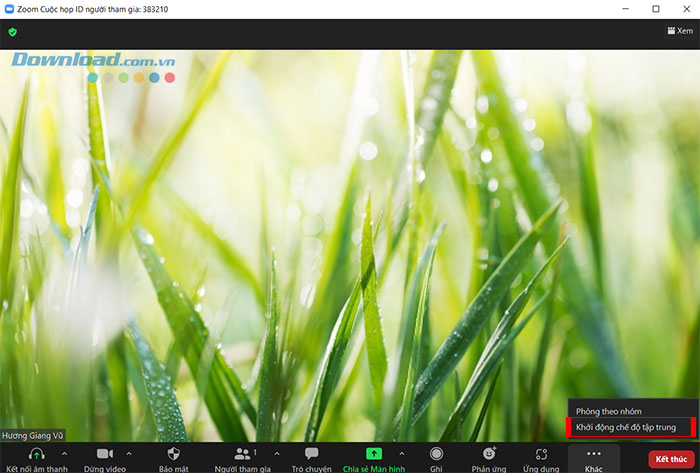Click participant name label Hương Giang Vũ
This screenshot has width=700, height=473.
[x=34, y=436]
